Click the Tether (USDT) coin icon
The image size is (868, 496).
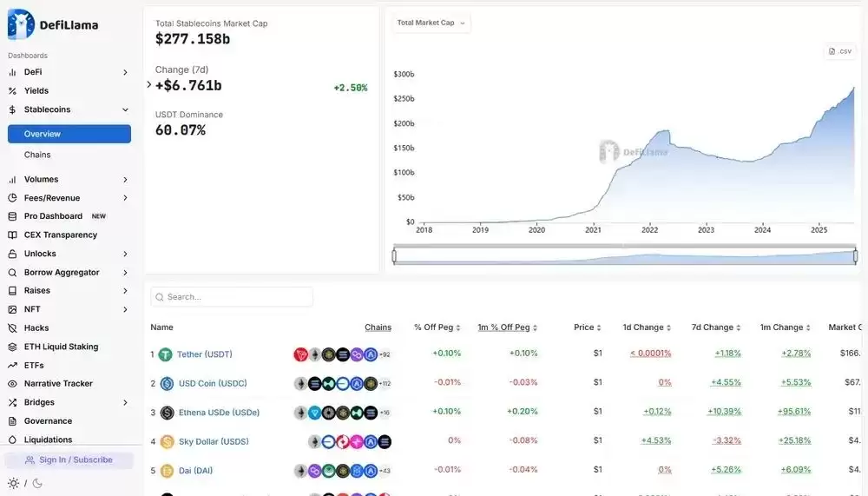[166, 354]
